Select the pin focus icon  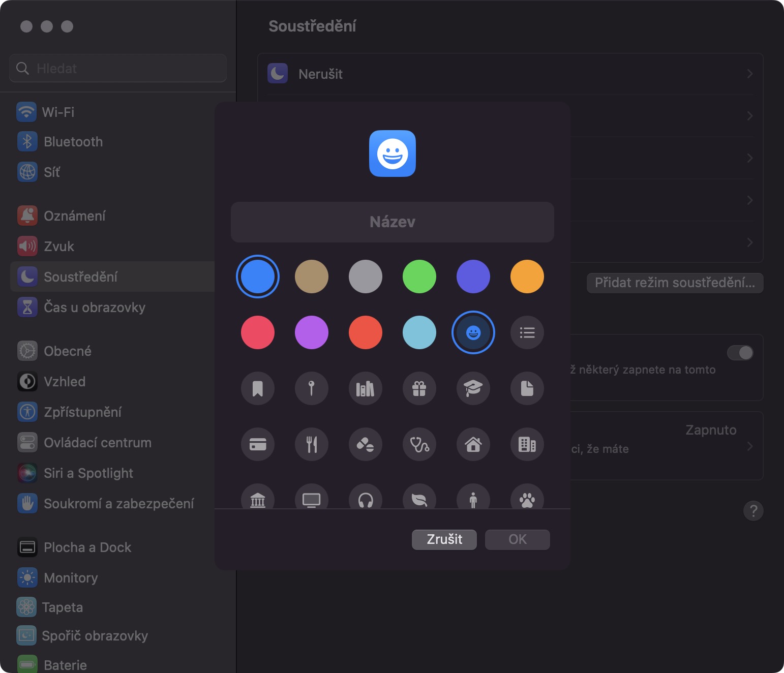(312, 388)
